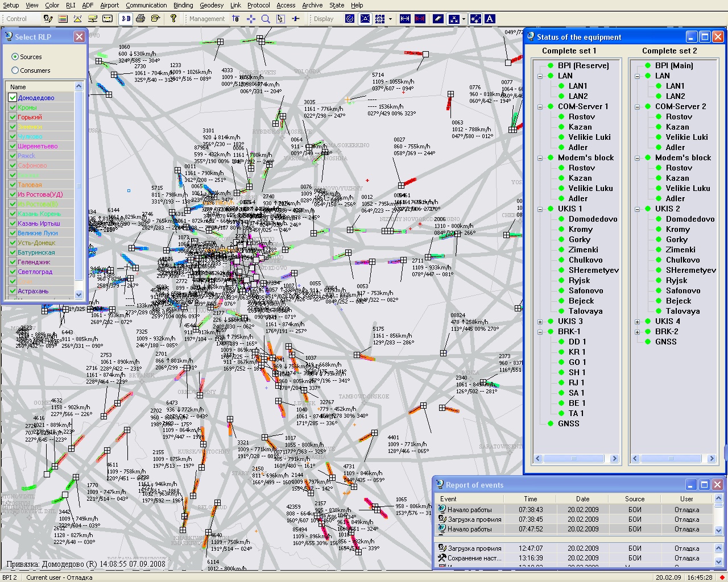Select SHeremetyev under UKIS 1
This screenshot has width=728, height=582.
click(x=593, y=270)
